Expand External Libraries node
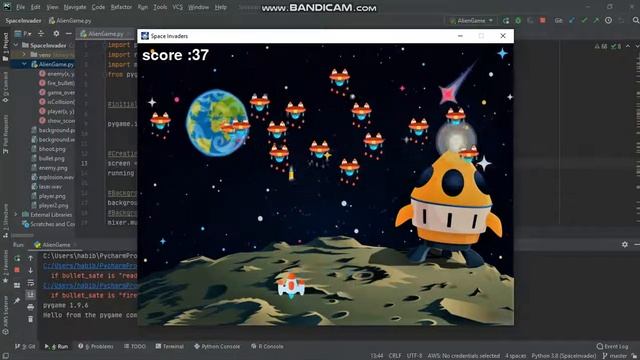 (16, 214)
